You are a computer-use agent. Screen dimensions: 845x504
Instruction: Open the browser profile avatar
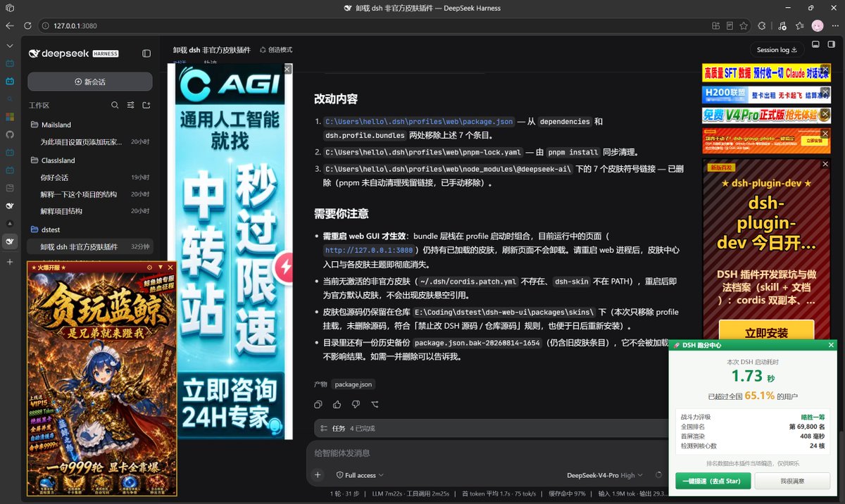click(818, 26)
